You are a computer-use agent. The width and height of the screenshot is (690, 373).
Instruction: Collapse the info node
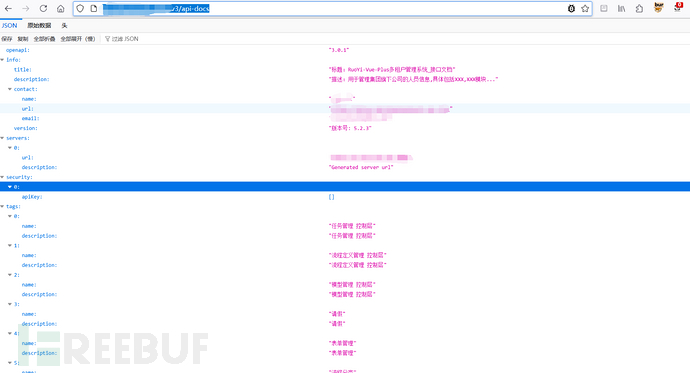pyautogui.click(x=2, y=60)
